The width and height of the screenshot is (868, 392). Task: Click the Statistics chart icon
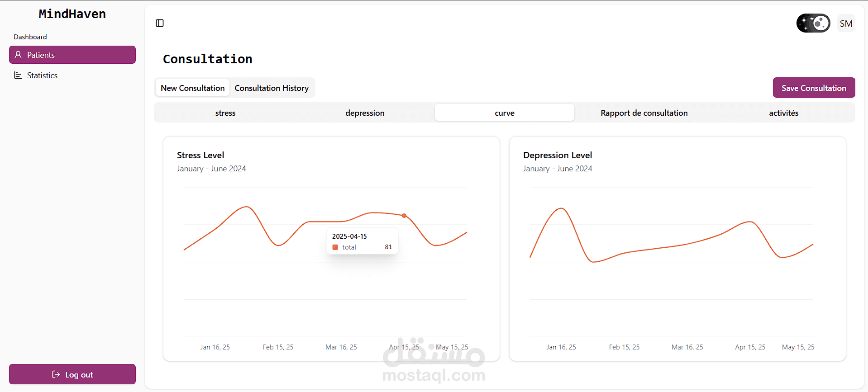click(18, 76)
